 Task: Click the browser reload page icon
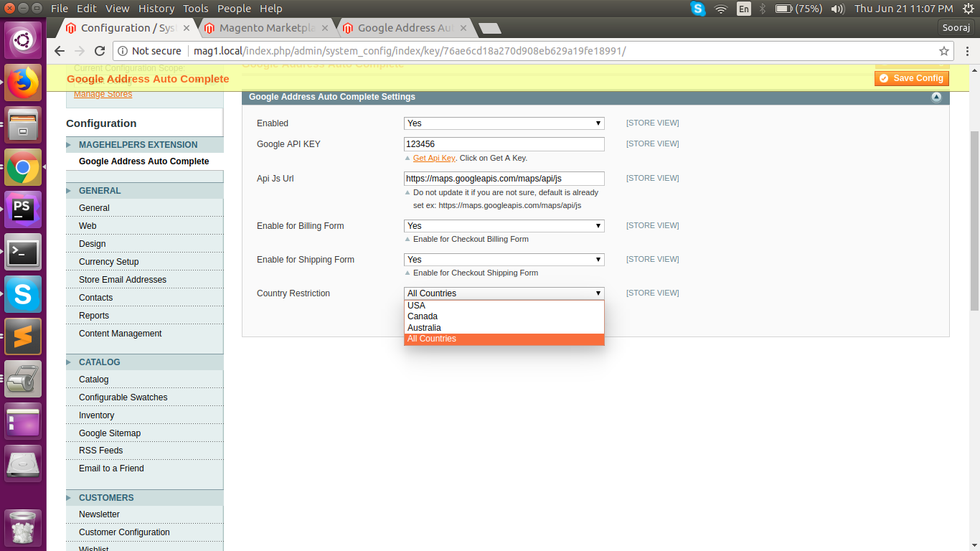[100, 51]
